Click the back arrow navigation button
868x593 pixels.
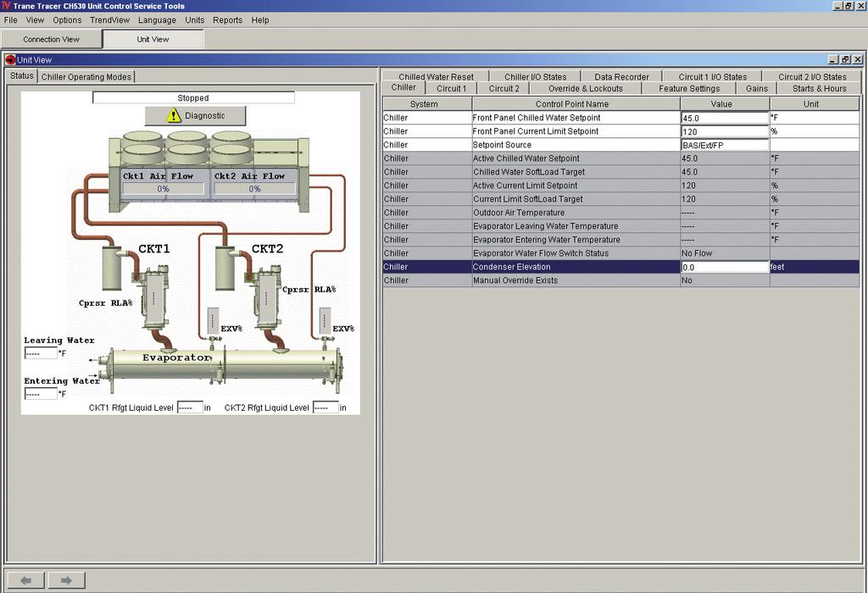[25, 580]
